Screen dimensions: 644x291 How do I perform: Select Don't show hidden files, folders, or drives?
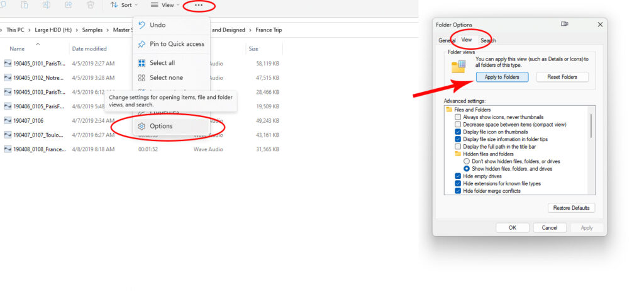(x=467, y=161)
